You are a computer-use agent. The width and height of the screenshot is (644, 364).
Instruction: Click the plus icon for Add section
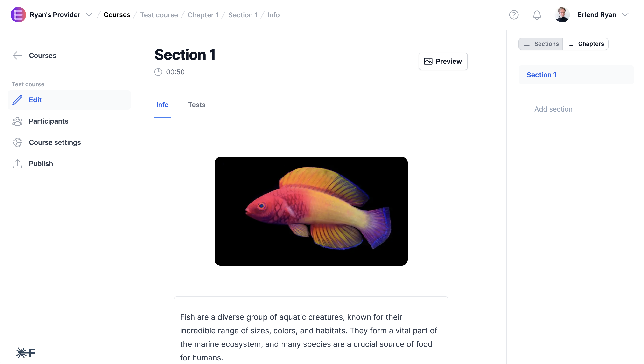click(x=523, y=109)
